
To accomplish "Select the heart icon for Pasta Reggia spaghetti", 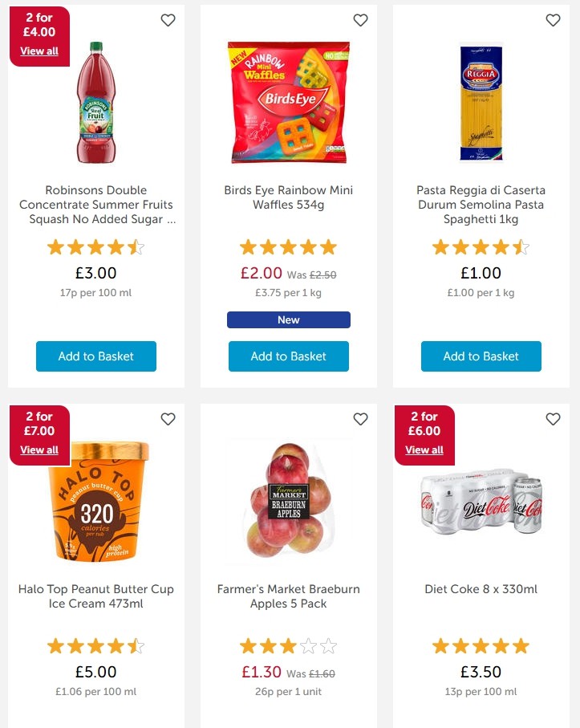I will 553,20.
